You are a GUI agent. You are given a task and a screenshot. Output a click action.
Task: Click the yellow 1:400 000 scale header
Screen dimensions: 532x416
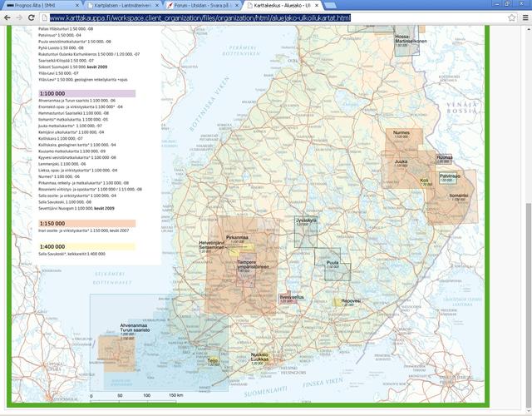[86, 246]
